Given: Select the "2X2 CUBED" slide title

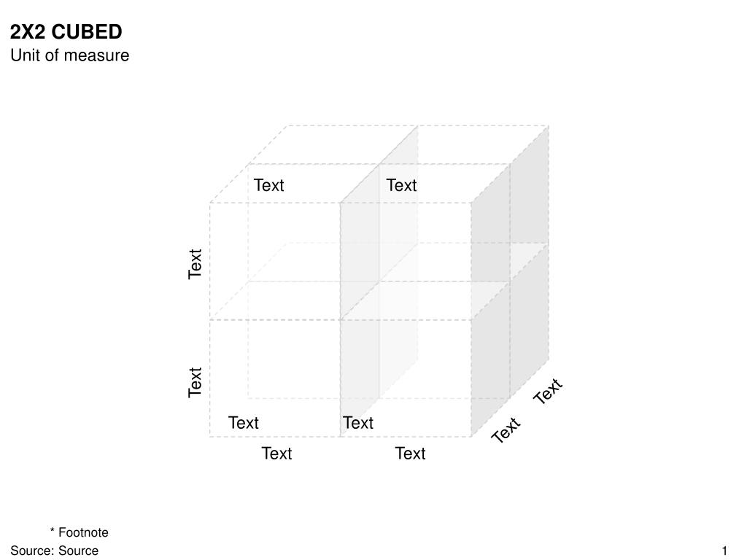Looking at the screenshot, I should [66, 32].
